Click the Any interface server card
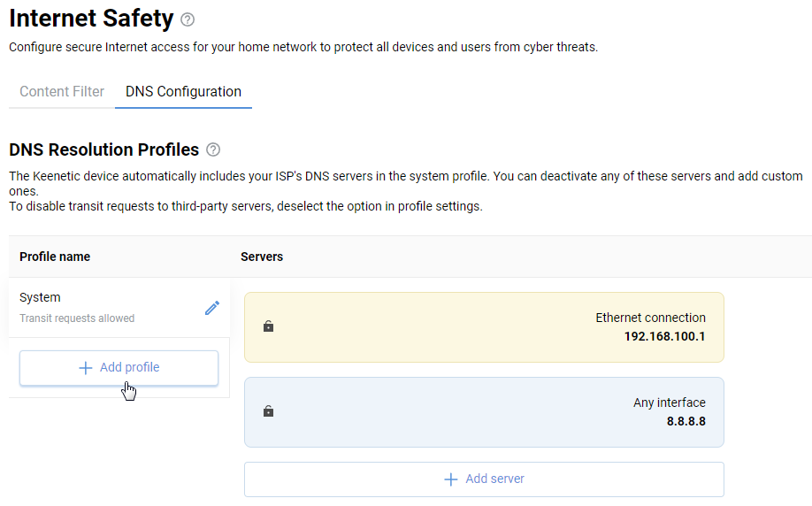 (484, 412)
